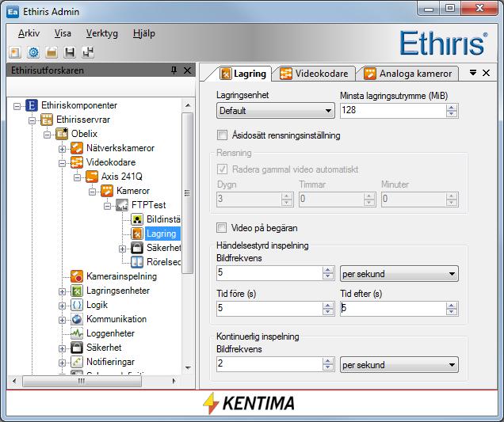This screenshot has width=504, height=422.
Task: Click the Bildinställningar icon in tree
Action: coord(137,219)
